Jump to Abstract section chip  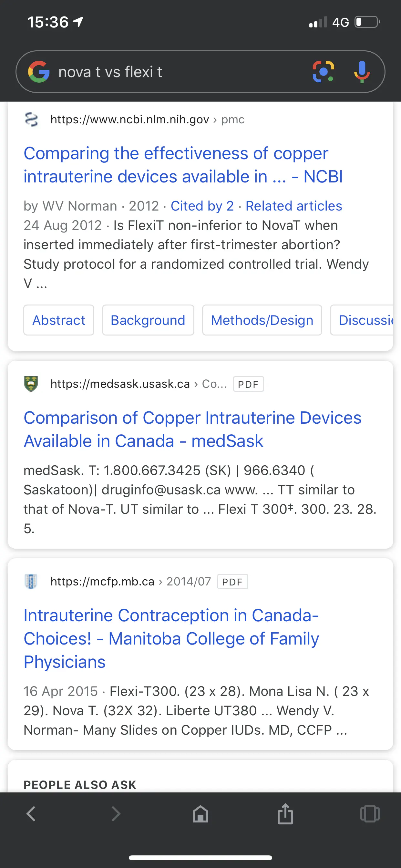59,320
